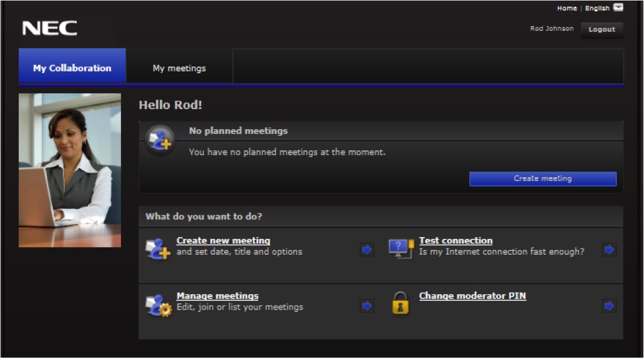Image resolution: width=644 pixels, height=358 pixels.
Task: Go to the Home link
Action: 567,8
